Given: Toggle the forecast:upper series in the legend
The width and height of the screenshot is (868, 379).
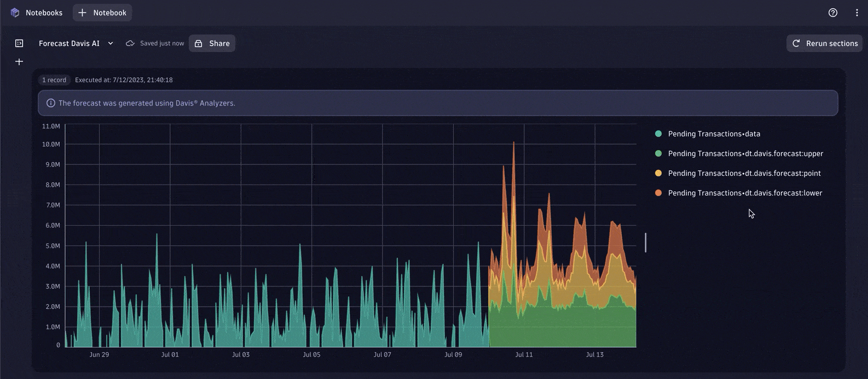Looking at the screenshot, I should (x=745, y=153).
